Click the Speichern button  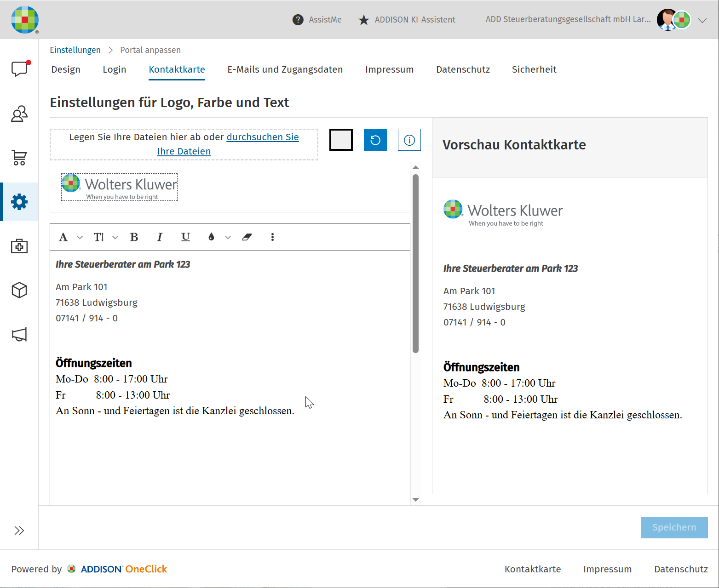coord(674,527)
